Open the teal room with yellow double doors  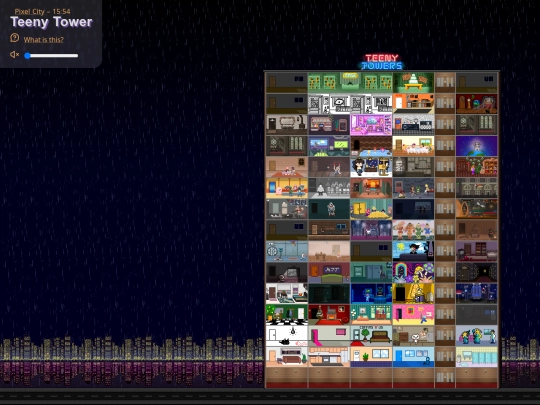pyautogui.click(x=371, y=209)
